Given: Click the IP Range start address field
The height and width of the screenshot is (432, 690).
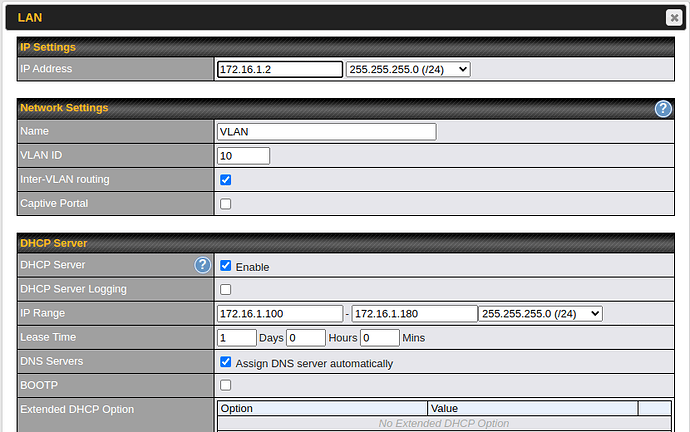Looking at the screenshot, I should pos(280,314).
